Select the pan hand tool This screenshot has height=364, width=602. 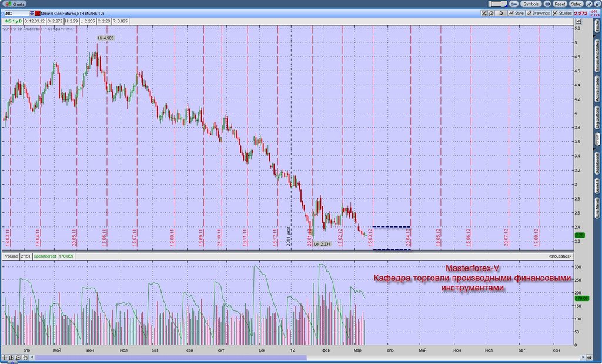pyautogui.click(x=25, y=358)
